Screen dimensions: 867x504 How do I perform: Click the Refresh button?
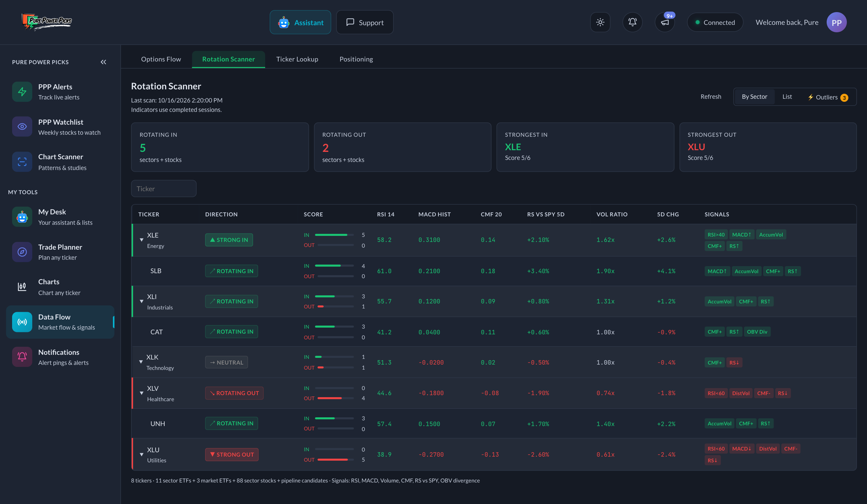coord(710,97)
